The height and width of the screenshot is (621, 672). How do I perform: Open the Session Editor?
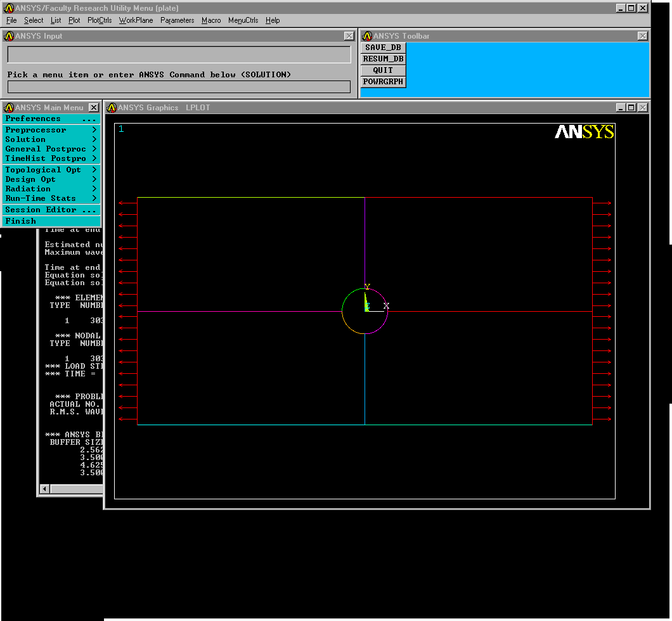51,210
